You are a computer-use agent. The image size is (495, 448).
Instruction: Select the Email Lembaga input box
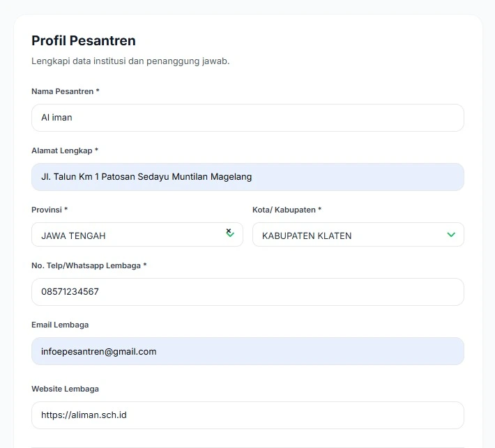pos(247,351)
